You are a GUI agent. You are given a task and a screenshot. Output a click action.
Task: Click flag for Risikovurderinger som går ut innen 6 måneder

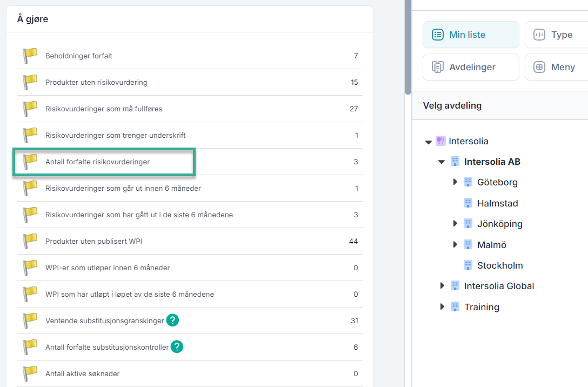click(30, 188)
